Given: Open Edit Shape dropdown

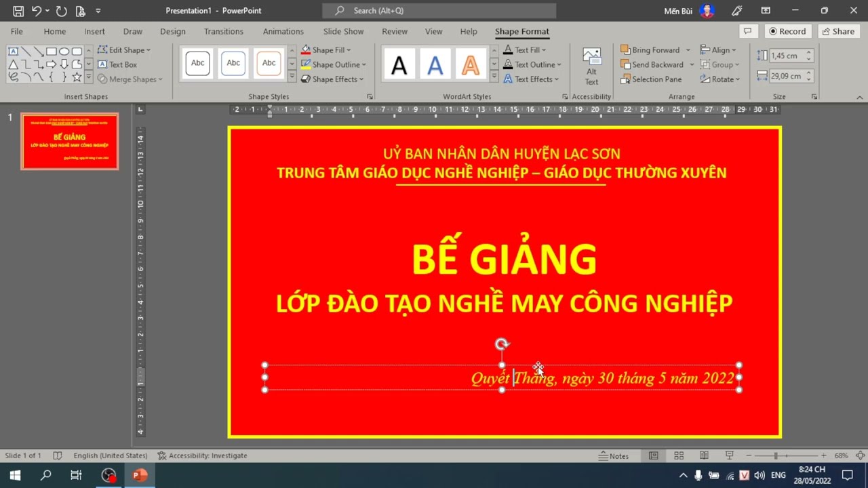Looking at the screenshot, I should [x=124, y=50].
